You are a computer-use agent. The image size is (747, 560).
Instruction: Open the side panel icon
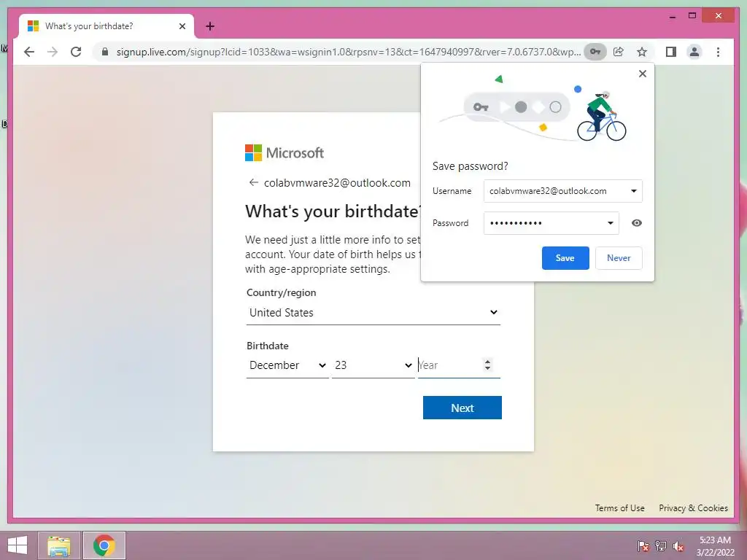point(671,52)
